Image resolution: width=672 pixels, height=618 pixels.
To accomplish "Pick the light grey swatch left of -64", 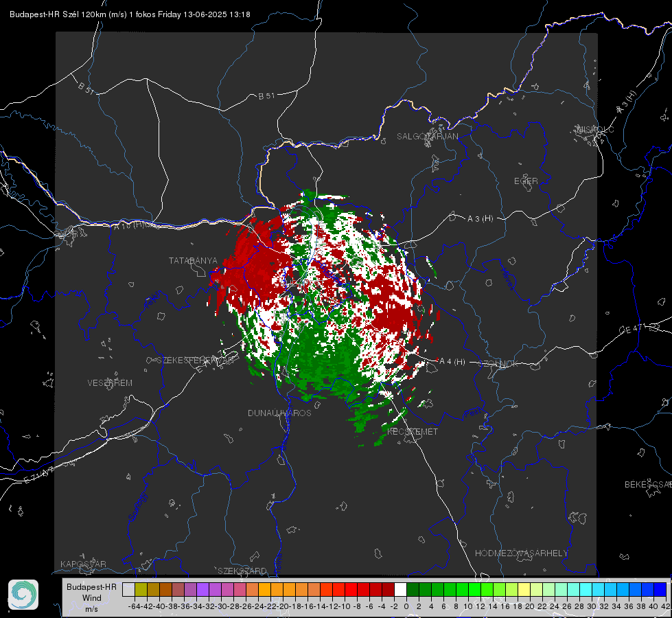I will 128,589.
